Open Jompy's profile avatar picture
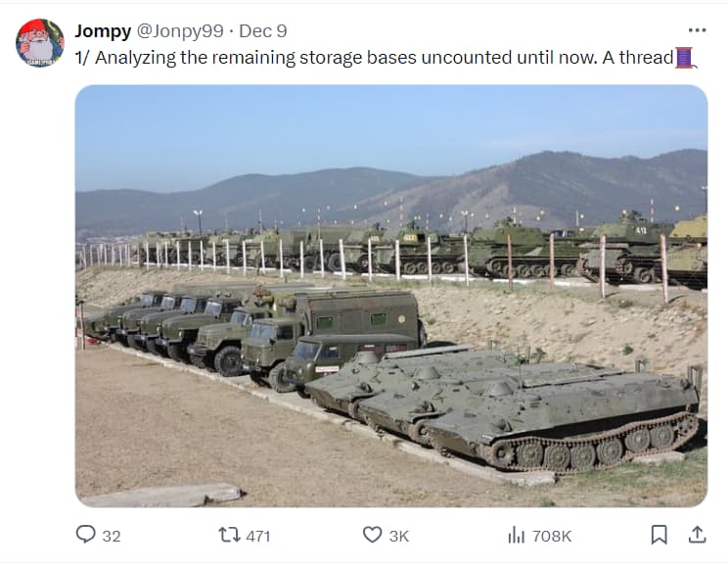728x567 pixels. [x=40, y=43]
